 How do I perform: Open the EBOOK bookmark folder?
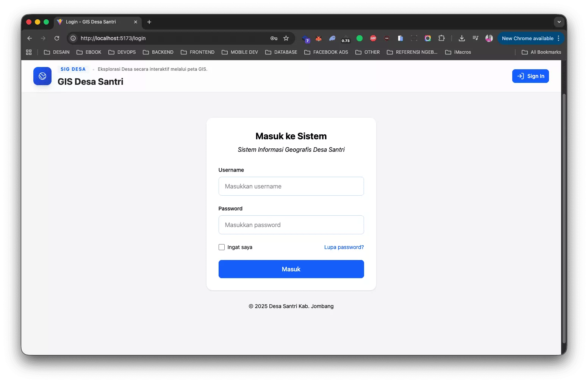(89, 52)
